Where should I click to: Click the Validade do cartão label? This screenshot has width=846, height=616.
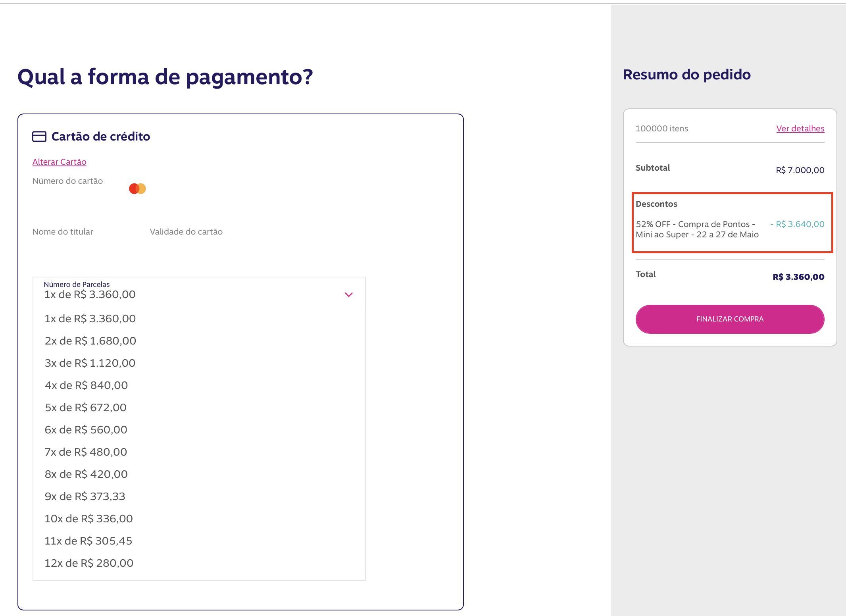coord(186,232)
